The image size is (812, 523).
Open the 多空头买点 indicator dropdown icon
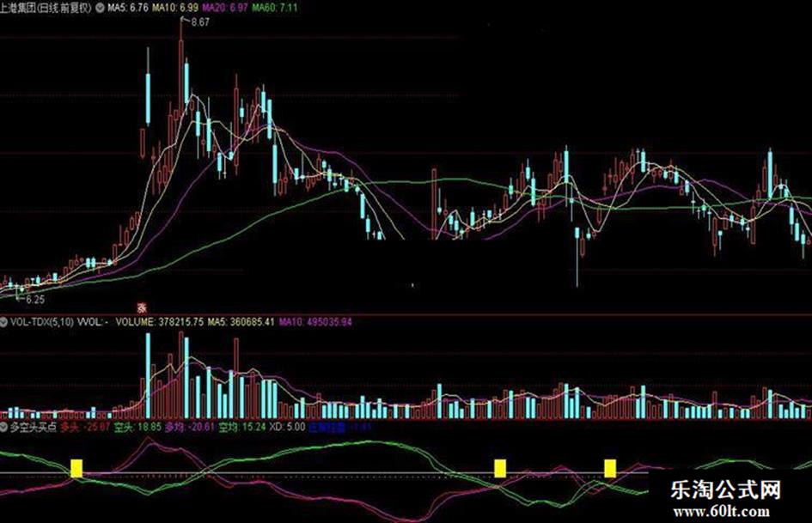pyautogui.click(x=4, y=428)
